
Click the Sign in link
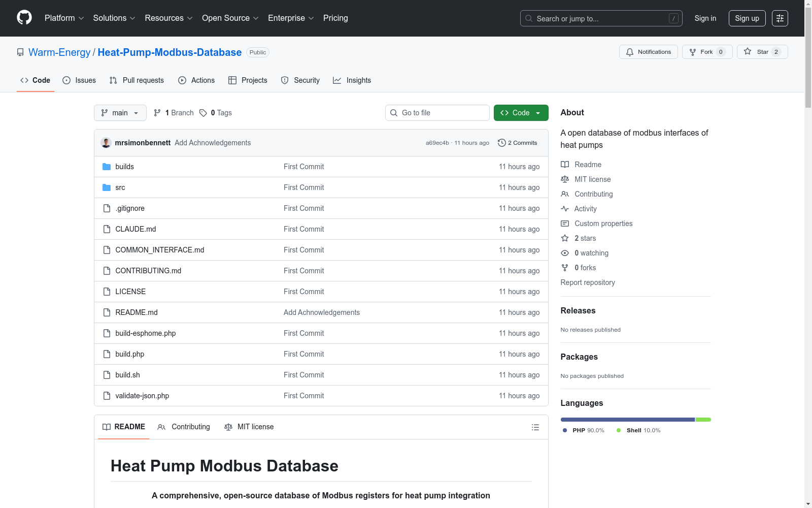click(705, 18)
